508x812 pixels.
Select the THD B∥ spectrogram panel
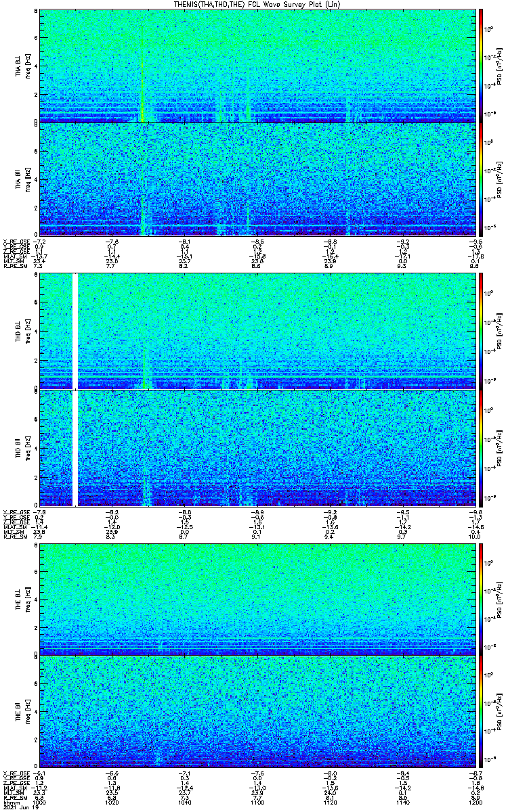click(x=256, y=447)
